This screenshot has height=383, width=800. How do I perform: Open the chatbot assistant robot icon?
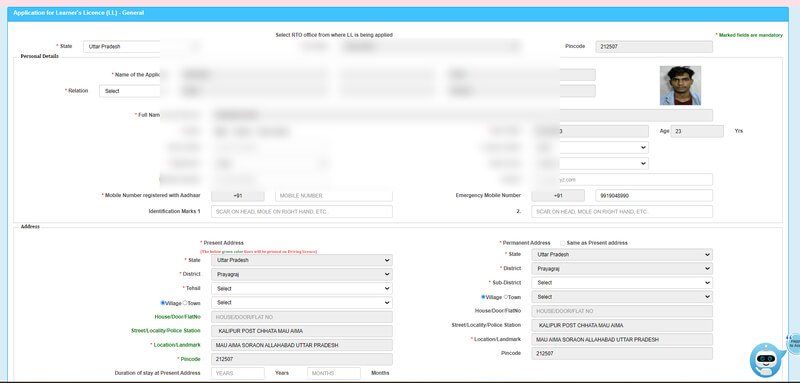pos(765,359)
